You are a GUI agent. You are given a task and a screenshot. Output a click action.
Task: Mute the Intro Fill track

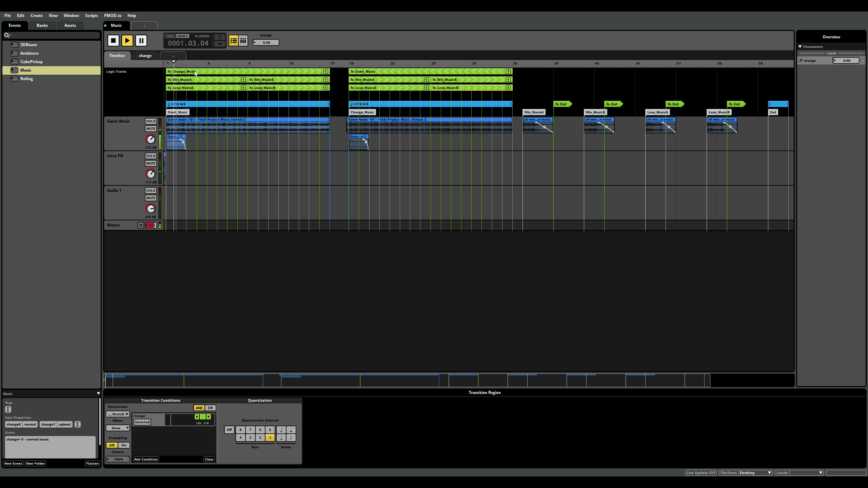coord(151,163)
